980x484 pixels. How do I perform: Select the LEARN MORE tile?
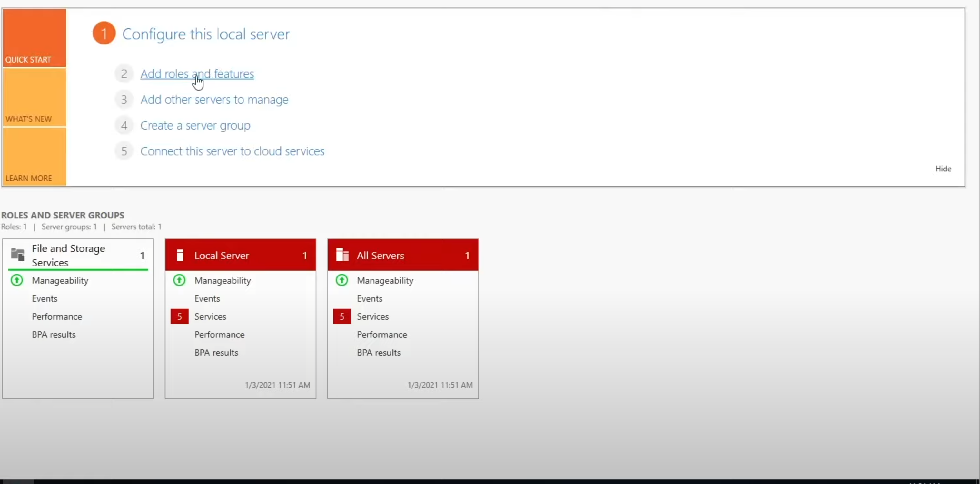tap(34, 157)
